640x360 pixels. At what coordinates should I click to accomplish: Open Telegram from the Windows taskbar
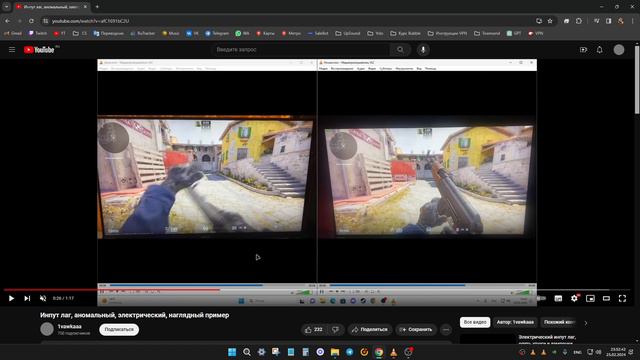[x=349, y=352]
